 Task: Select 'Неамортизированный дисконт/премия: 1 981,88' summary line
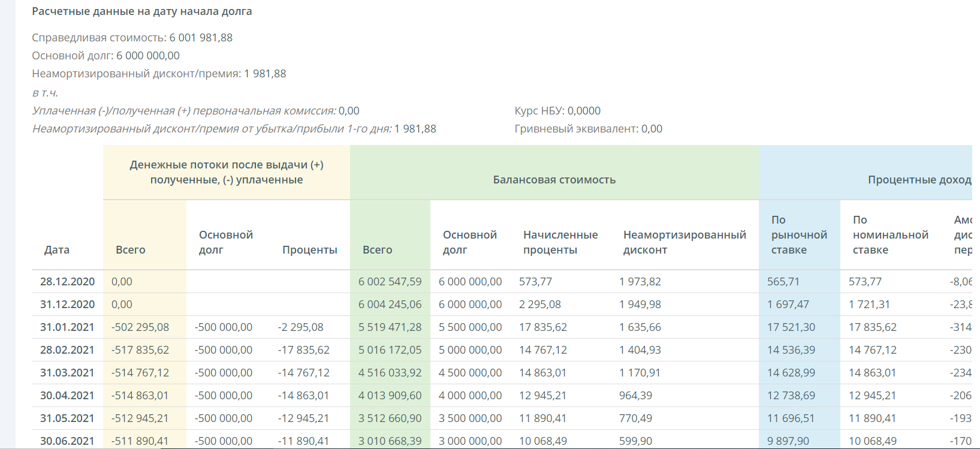(159, 74)
